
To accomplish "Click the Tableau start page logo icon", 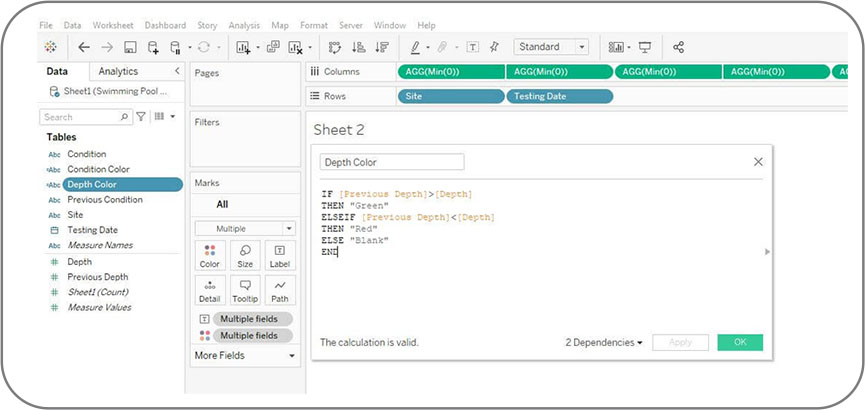I will point(51,47).
